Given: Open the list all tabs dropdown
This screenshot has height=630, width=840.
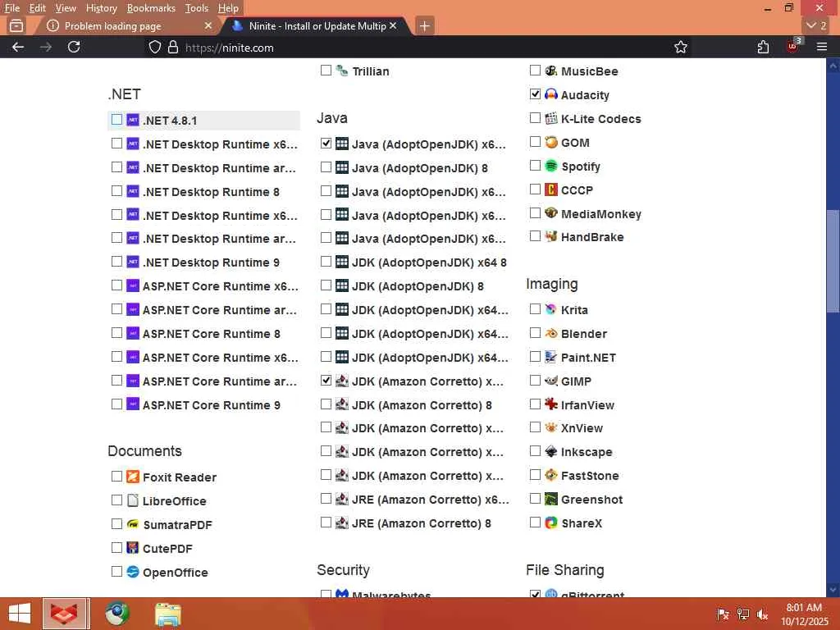Looking at the screenshot, I should click(817, 25).
